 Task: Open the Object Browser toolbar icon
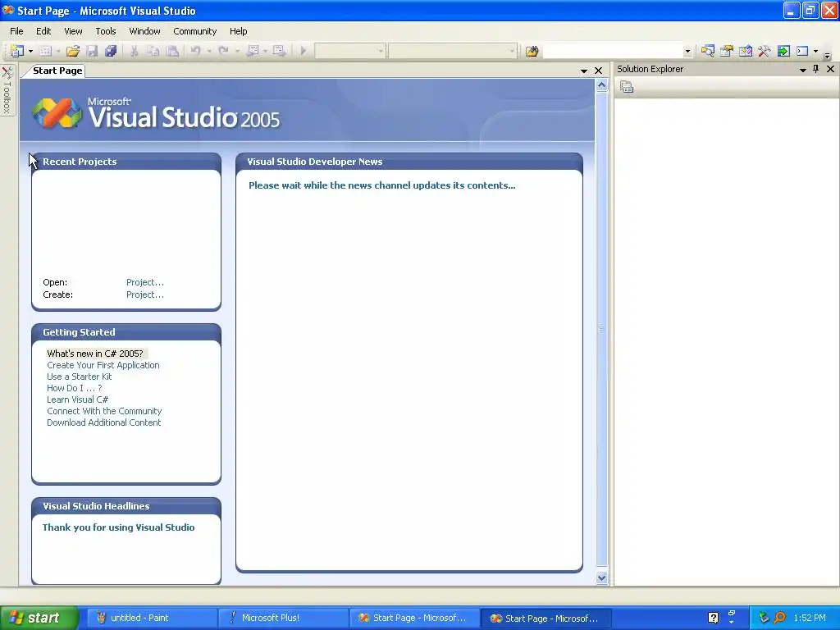coord(745,51)
